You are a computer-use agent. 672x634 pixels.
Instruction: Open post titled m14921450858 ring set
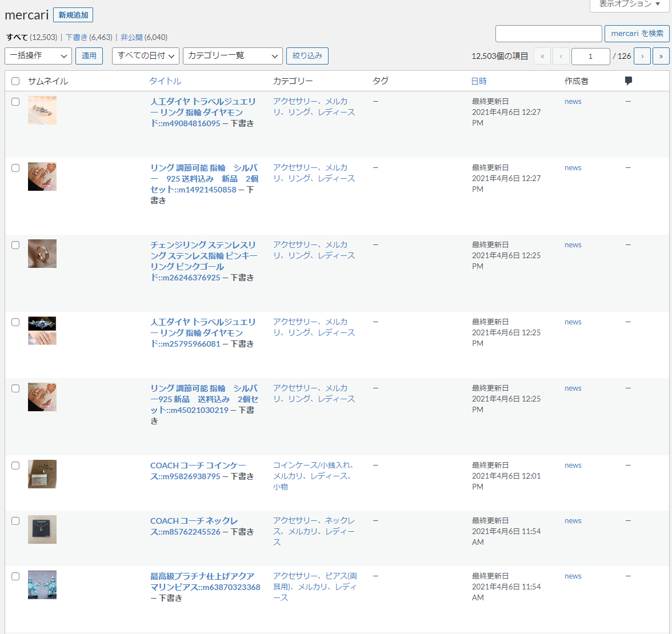click(204, 179)
